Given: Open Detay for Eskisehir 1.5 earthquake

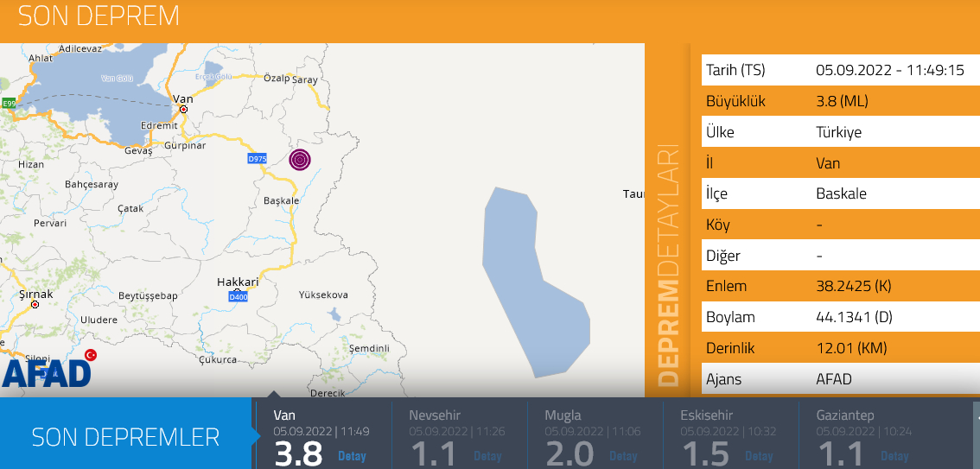Looking at the screenshot, I should pos(759,456).
